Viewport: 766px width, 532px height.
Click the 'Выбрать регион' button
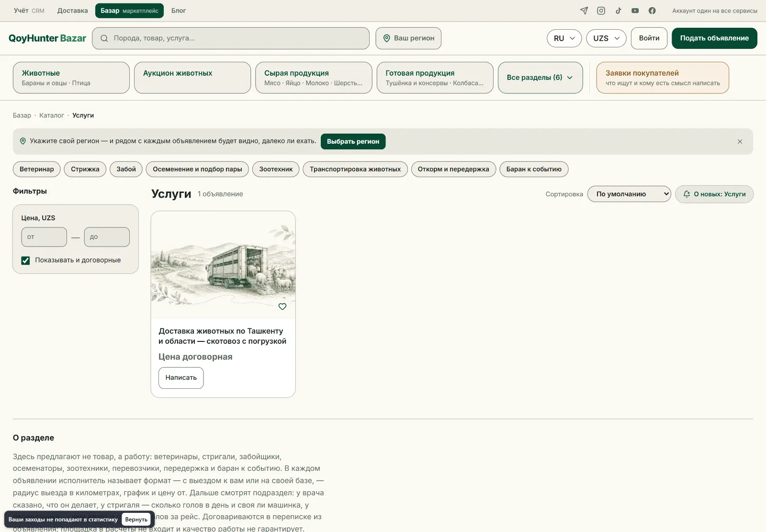pos(353,142)
